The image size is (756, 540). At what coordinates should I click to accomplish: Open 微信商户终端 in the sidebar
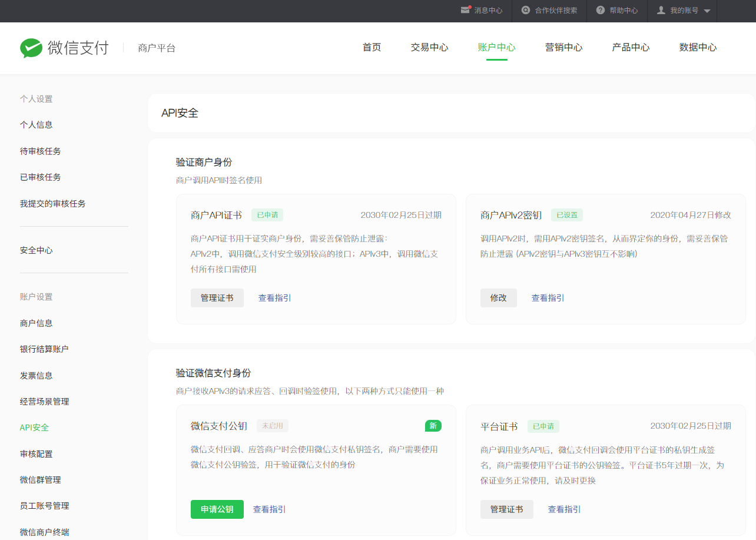[45, 532]
